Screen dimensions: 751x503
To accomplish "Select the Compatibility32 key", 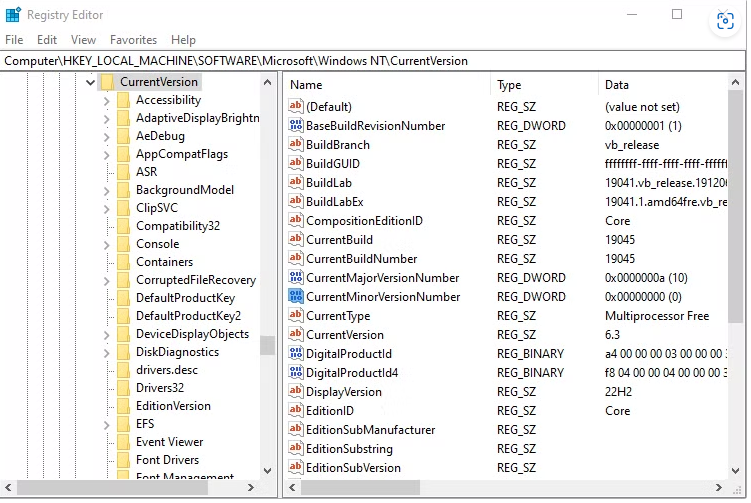I will click(178, 226).
